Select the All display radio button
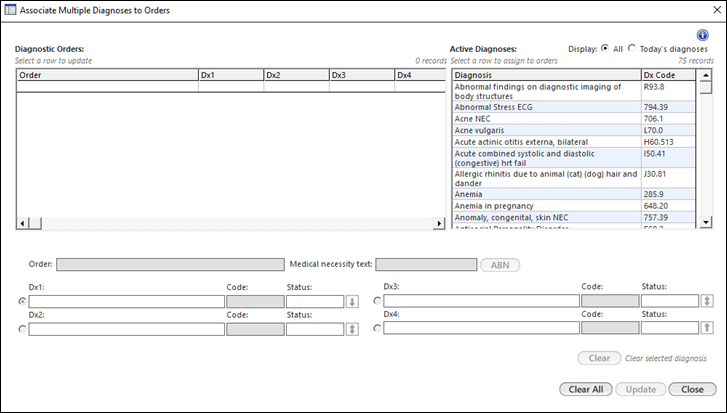The height and width of the screenshot is (413, 727). pyautogui.click(x=605, y=48)
